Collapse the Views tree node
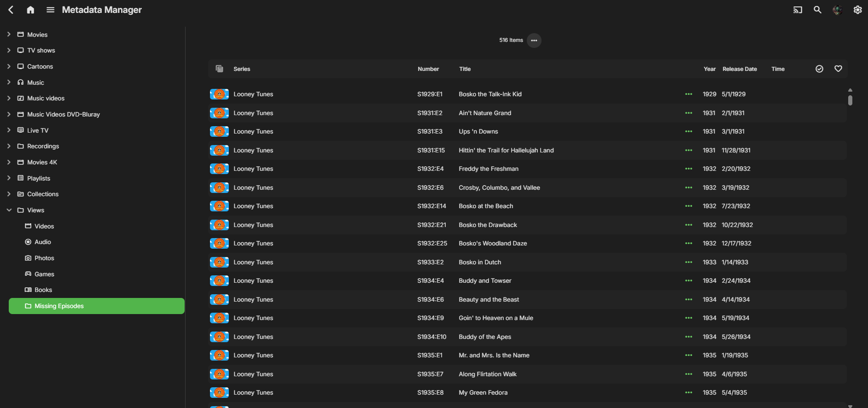The width and height of the screenshot is (868, 408). [9, 210]
